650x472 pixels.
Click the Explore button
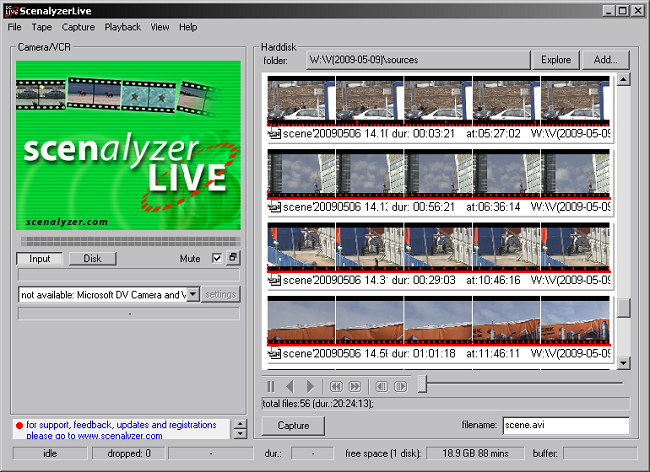(x=556, y=60)
